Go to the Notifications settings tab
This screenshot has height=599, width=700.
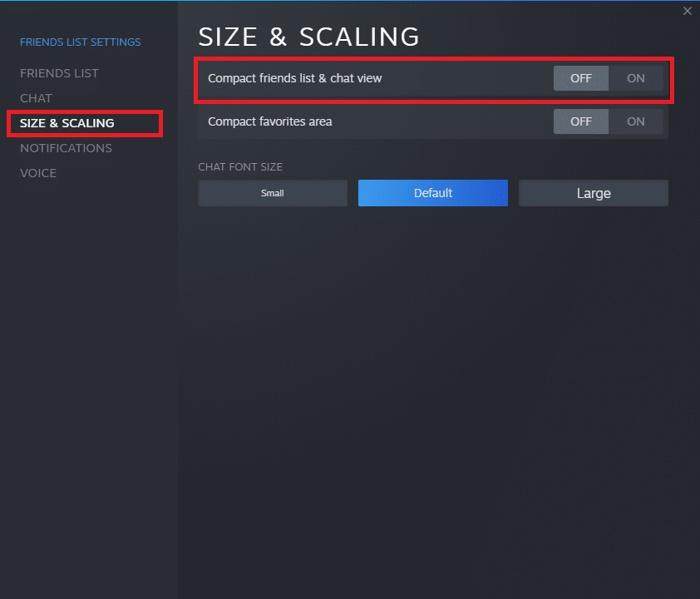point(66,148)
